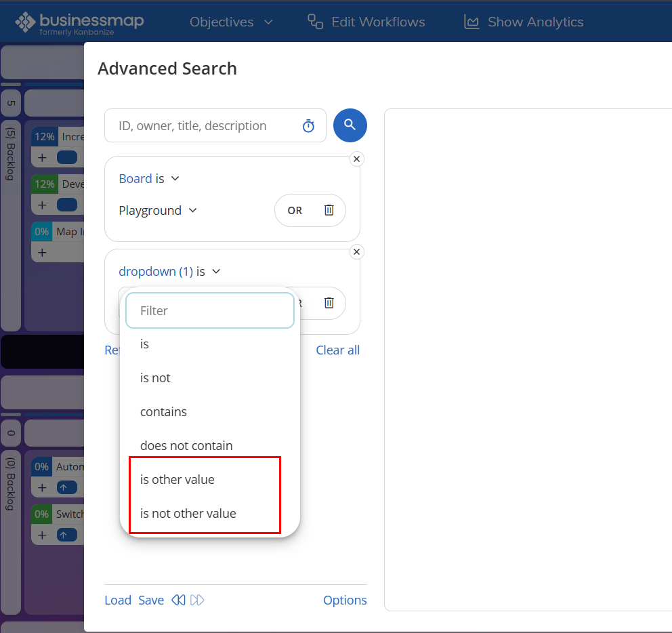Expand the Objectives chevron arrow
The height and width of the screenshot is (633, 672).
(268, 22)
